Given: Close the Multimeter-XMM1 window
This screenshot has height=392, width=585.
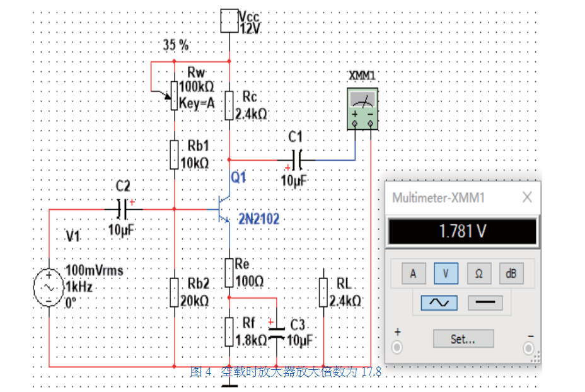Looking at the screenshot, I should point(527,197).
